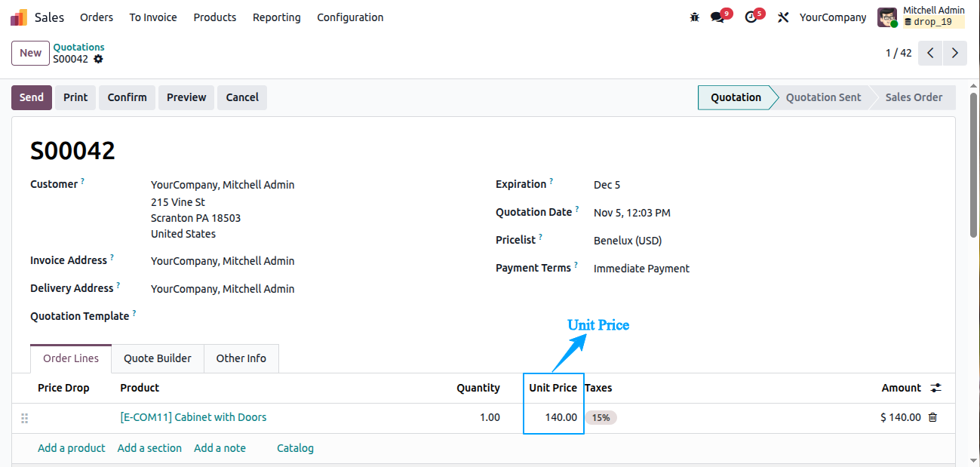980x467 pixels.
Task: Click the Quotation Date help question mark
Action: (577, 209)
